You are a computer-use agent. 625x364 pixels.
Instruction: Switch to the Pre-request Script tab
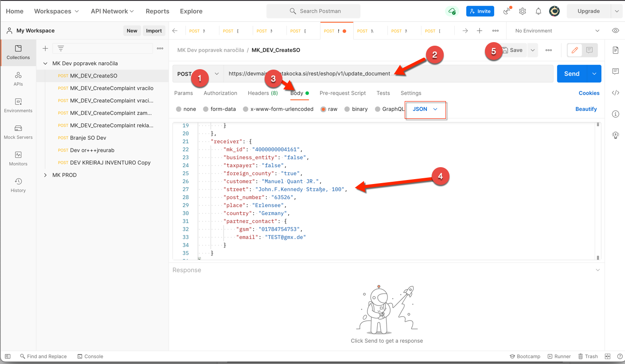point(343,93)
